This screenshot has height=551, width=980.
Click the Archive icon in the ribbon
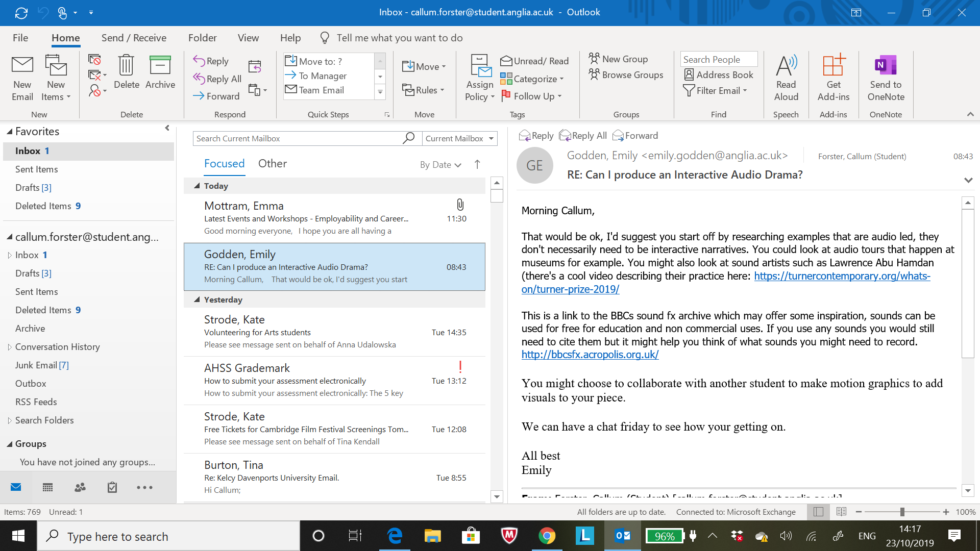pos(160,66)
